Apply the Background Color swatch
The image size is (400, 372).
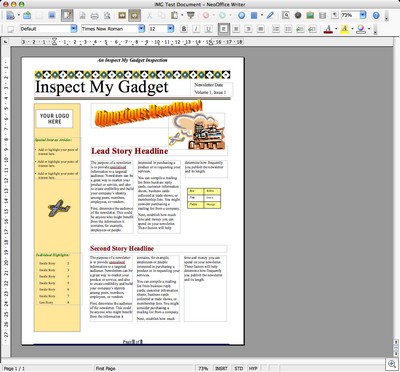click(x=361, y=29)
